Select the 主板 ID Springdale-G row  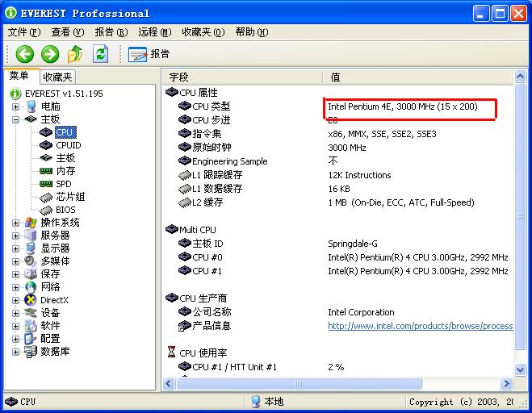click(338, 244)
